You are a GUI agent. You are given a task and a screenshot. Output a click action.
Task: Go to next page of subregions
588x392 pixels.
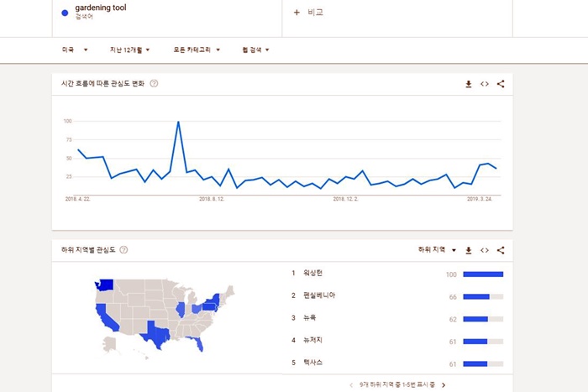[444, 385]
